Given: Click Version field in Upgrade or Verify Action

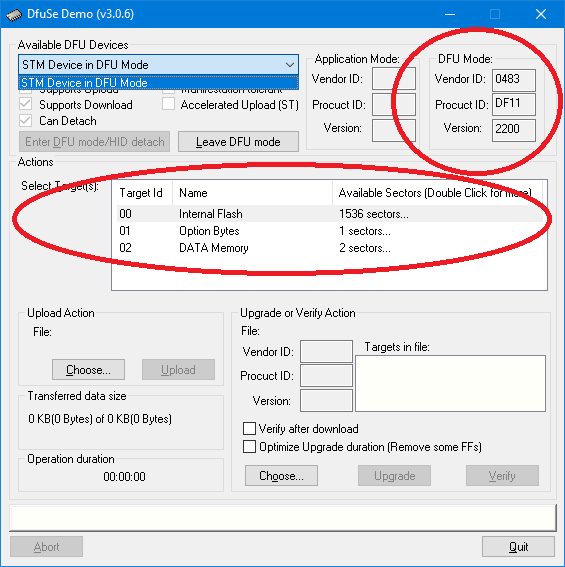Looking at the screenshot, I should (326, 401).
